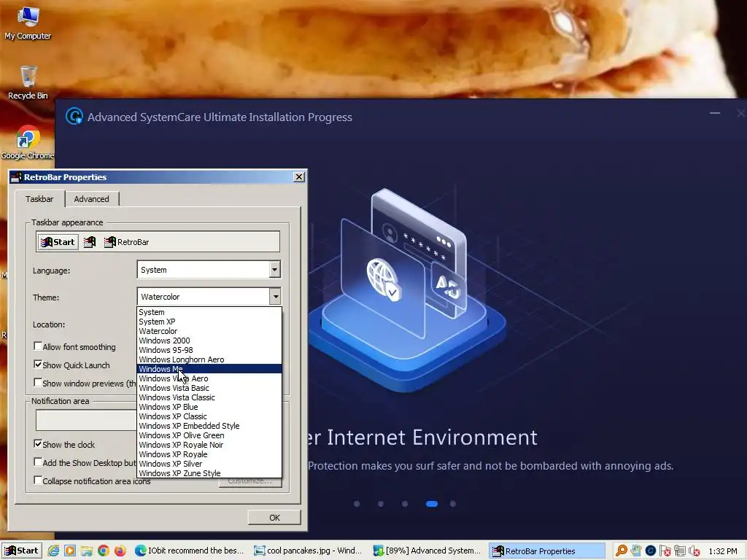Screen dimensions: 747x560
Task: Launch the Google Chrome desktop shortcut
Action: point(28,142)
